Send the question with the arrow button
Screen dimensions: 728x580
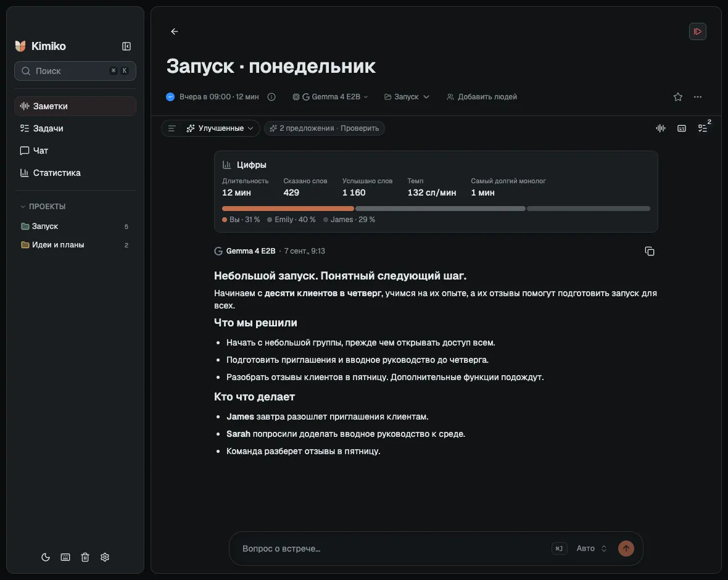(x=626, y=549)
